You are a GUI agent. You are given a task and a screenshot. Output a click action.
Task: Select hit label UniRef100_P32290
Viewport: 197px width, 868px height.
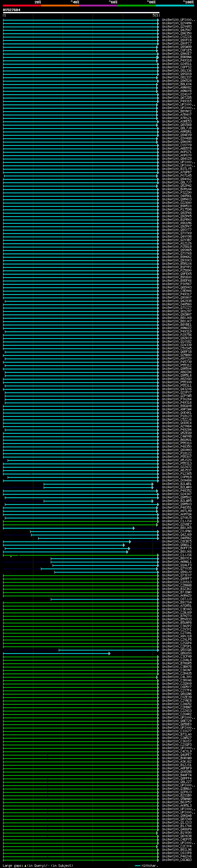tap(176, 192)
